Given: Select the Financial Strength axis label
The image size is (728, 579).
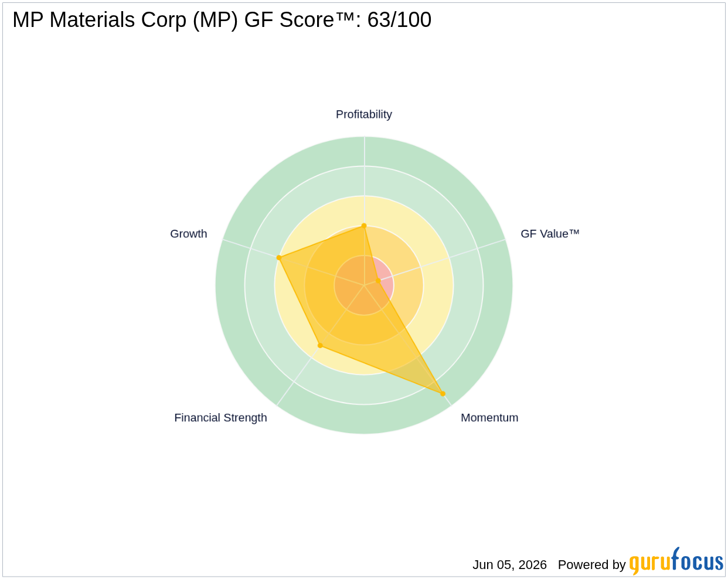Looking at the screenshot, I should 220,418.
